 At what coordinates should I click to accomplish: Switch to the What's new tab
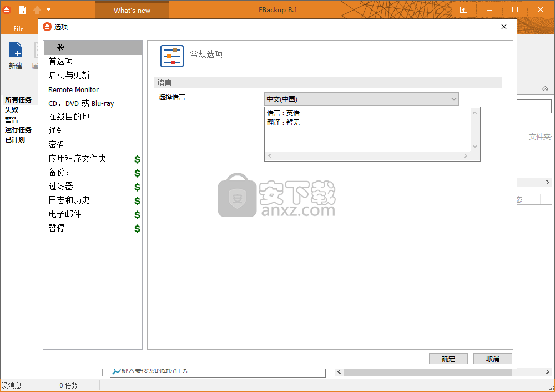coord(132,10)
